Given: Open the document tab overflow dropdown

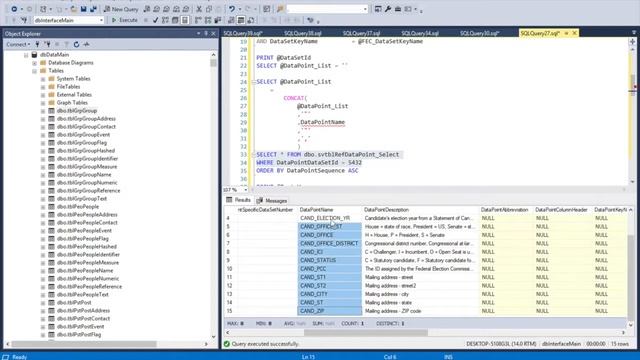Looking at the screenshot, I should 633,33.
